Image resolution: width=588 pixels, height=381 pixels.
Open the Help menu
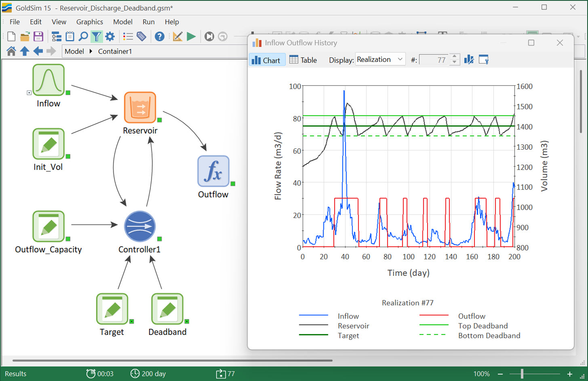[172, 22]
